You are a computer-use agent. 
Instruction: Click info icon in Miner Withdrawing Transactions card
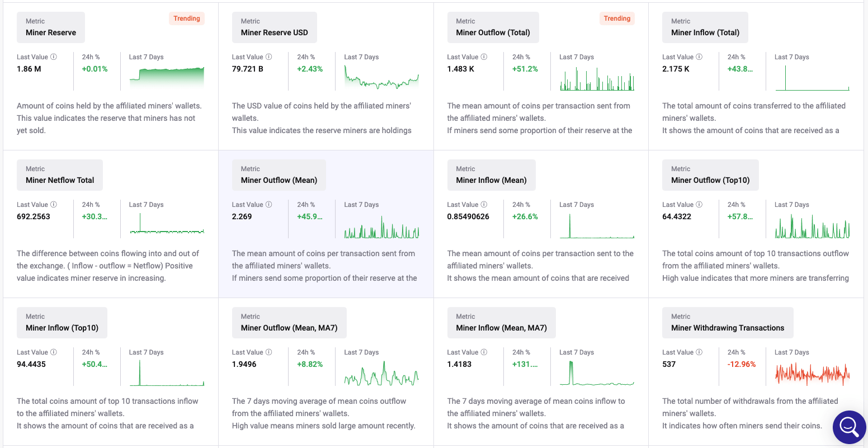point(699,352)
